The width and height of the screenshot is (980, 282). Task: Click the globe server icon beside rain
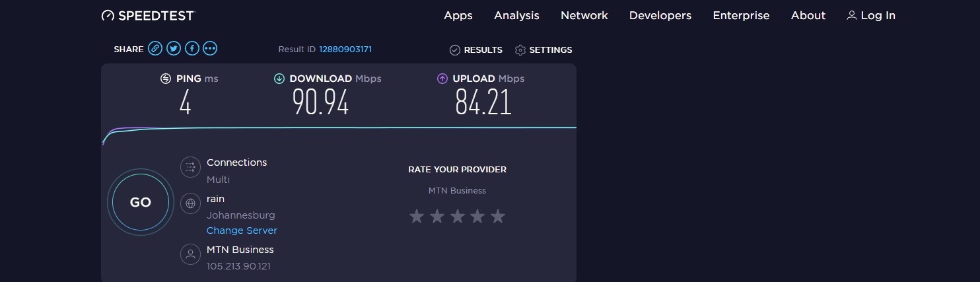(x=190, y=203)
